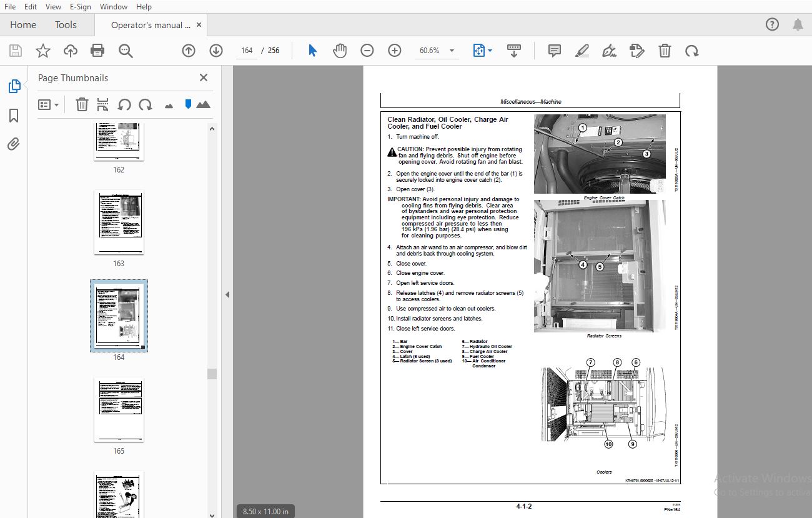Viewport: 812px width, 518px height.
Task: Select page 164 thumbnail
Action: point(119,316)
